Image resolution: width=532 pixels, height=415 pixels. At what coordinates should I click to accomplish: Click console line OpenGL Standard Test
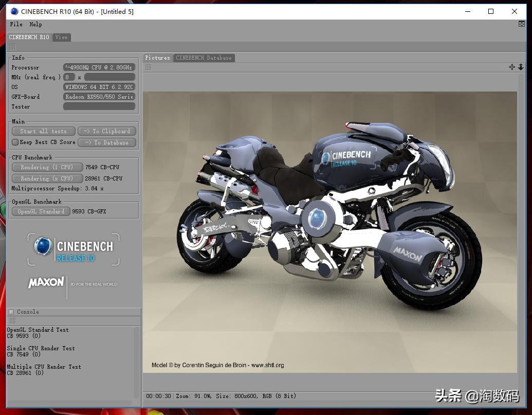(x=38, y=330)
